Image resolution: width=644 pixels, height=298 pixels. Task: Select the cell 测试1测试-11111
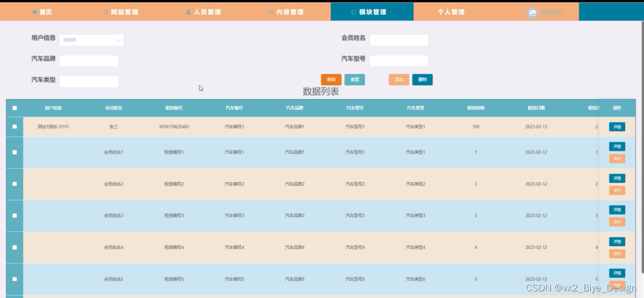(x=53, y=127)
